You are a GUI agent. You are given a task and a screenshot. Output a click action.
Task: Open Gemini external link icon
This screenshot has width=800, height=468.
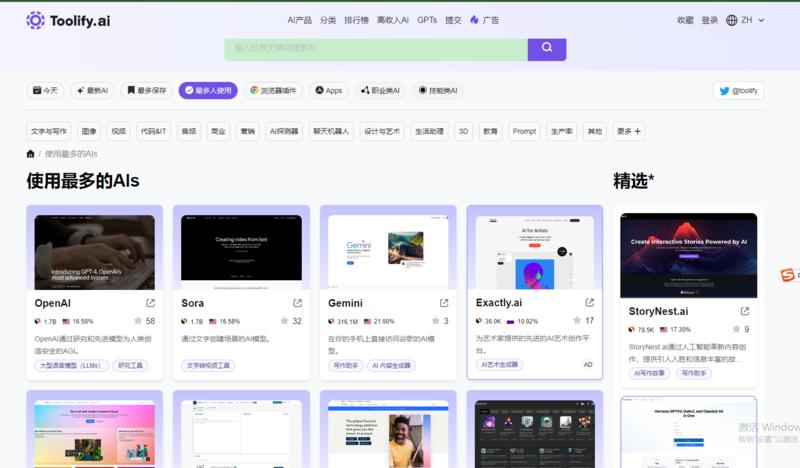coord(444,303)
